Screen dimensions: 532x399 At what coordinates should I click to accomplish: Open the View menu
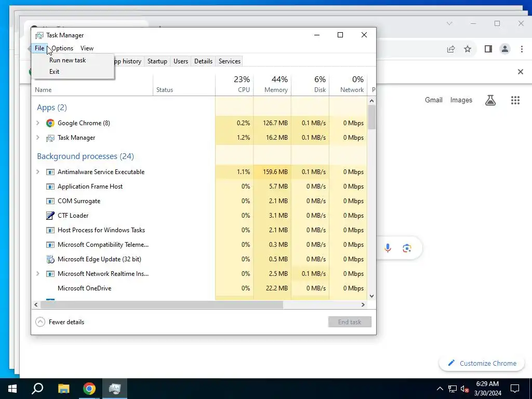tap(87, 48)
